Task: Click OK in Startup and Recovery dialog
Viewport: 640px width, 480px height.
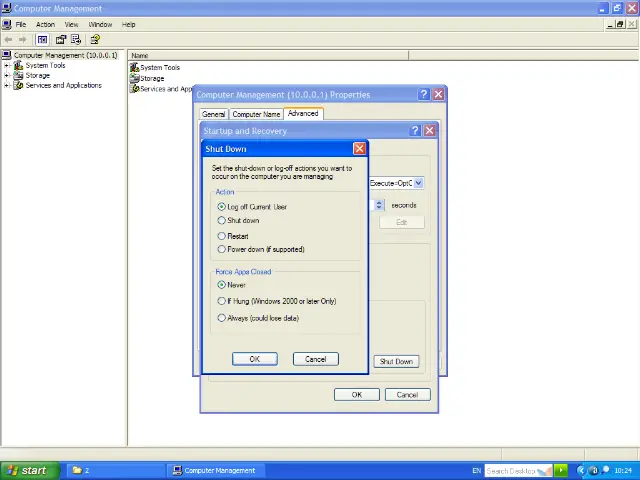Action: point(357,395)
